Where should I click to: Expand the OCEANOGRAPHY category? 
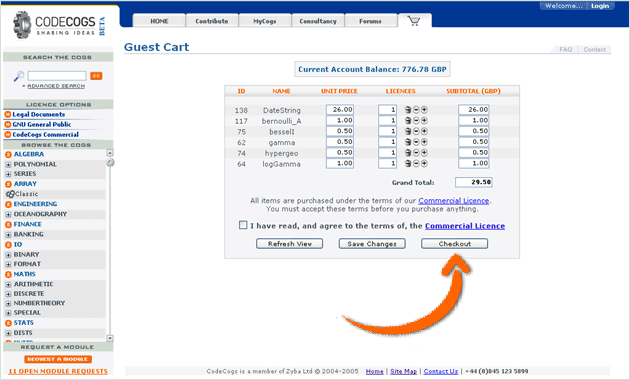pyautogui.click(x=8, y=215)
